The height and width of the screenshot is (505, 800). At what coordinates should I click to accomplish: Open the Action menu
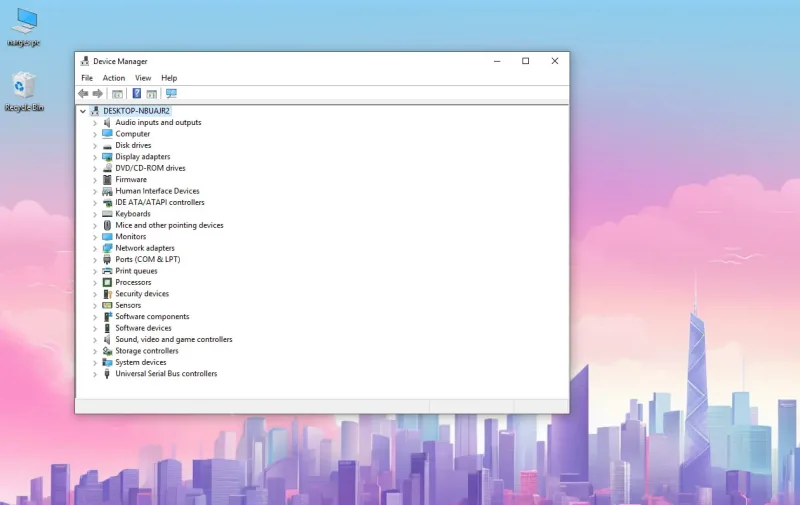tap(114, 78)
